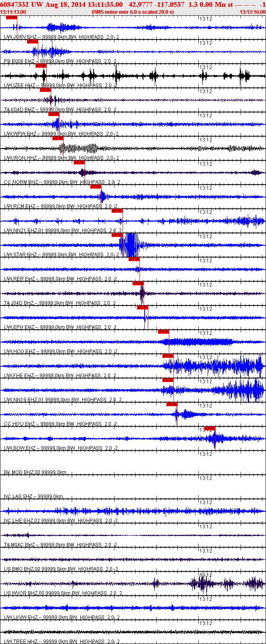Screen dimensions: 266x644
Task: Select the TA.M04C BHZ station label
Action: pos(60,545)
